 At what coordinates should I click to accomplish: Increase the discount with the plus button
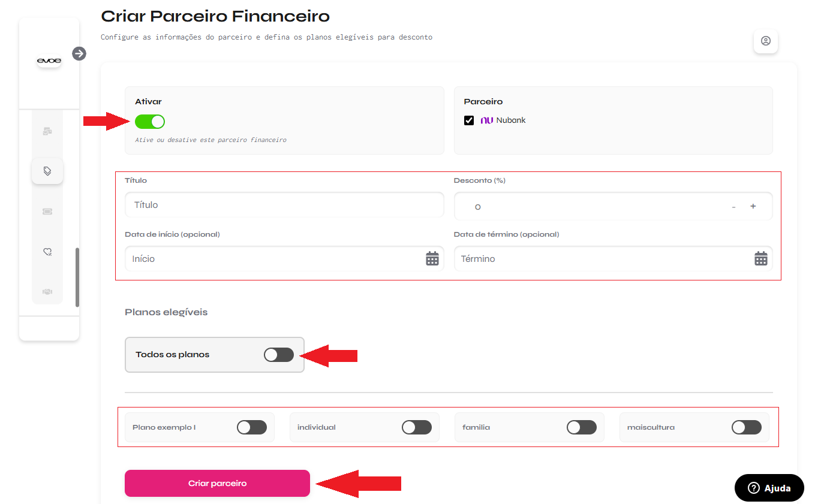(753, 207)
